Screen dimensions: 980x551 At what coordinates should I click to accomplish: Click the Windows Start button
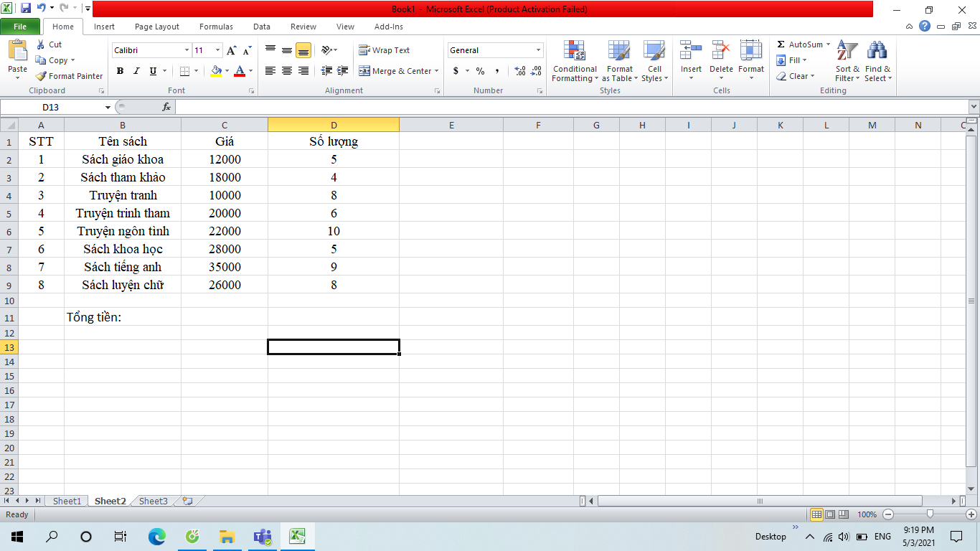17,536
